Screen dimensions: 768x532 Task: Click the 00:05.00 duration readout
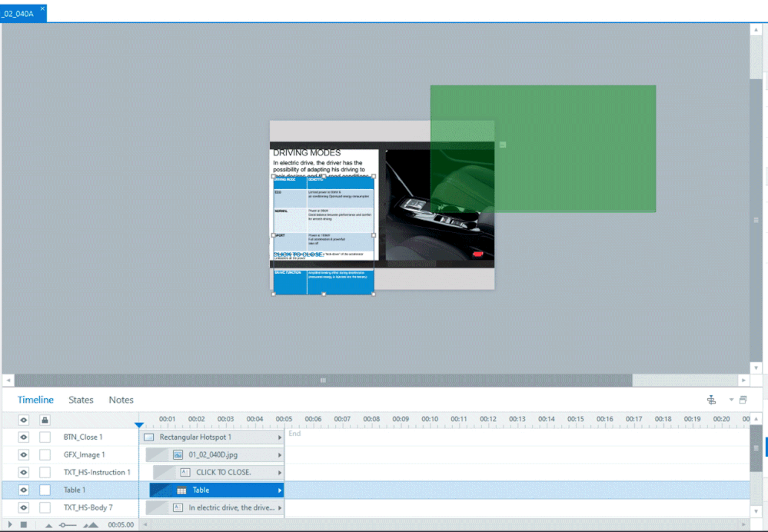tap(121, 524)
